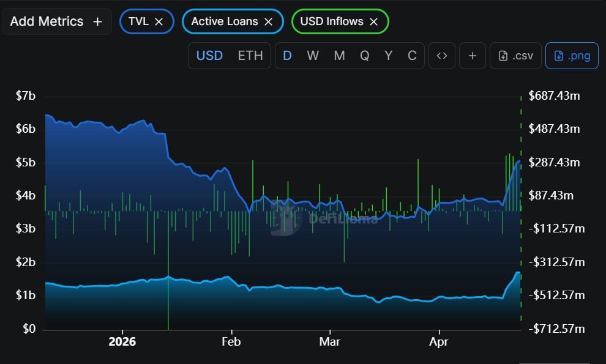Click the plus button in chart toolbar
This screenshot has height=364, width=606.
pyautogui.click(x=472, y=56)
